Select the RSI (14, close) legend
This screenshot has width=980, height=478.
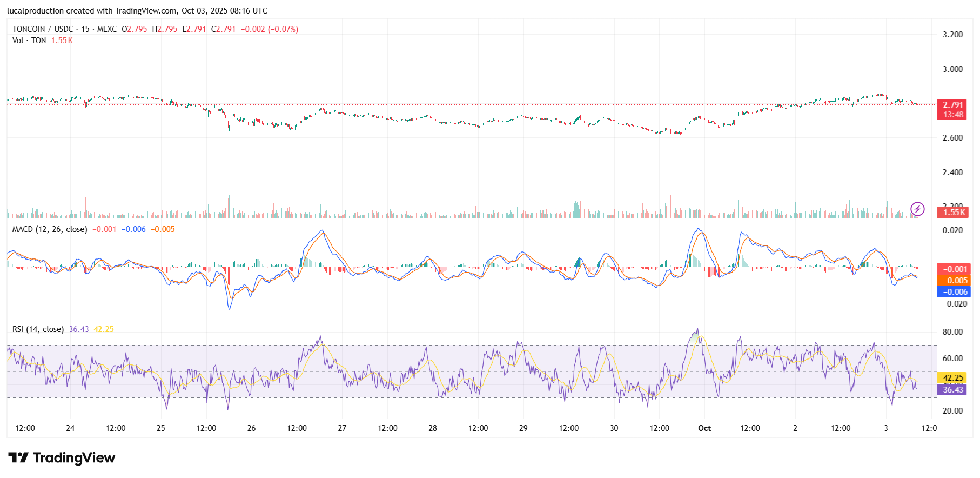coord(38,329)
